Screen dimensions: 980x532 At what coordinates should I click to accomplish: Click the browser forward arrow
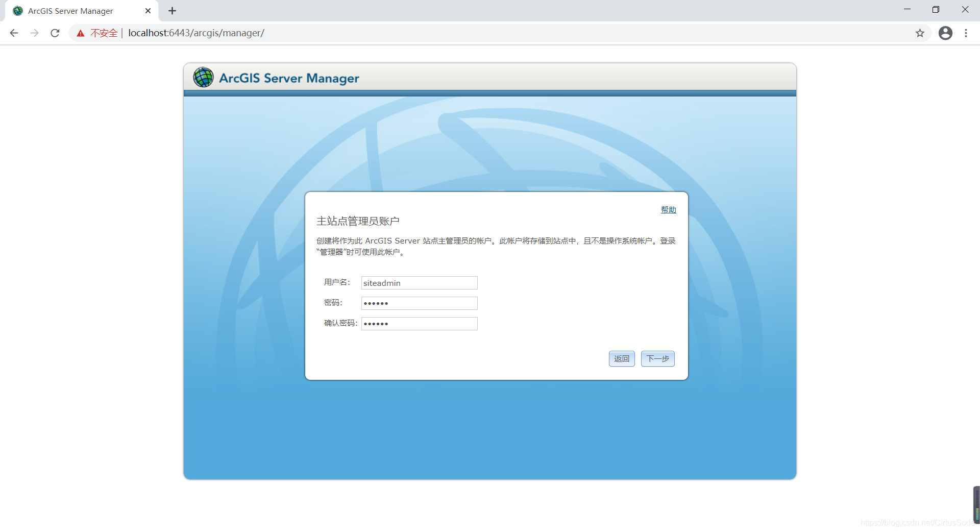34,33
